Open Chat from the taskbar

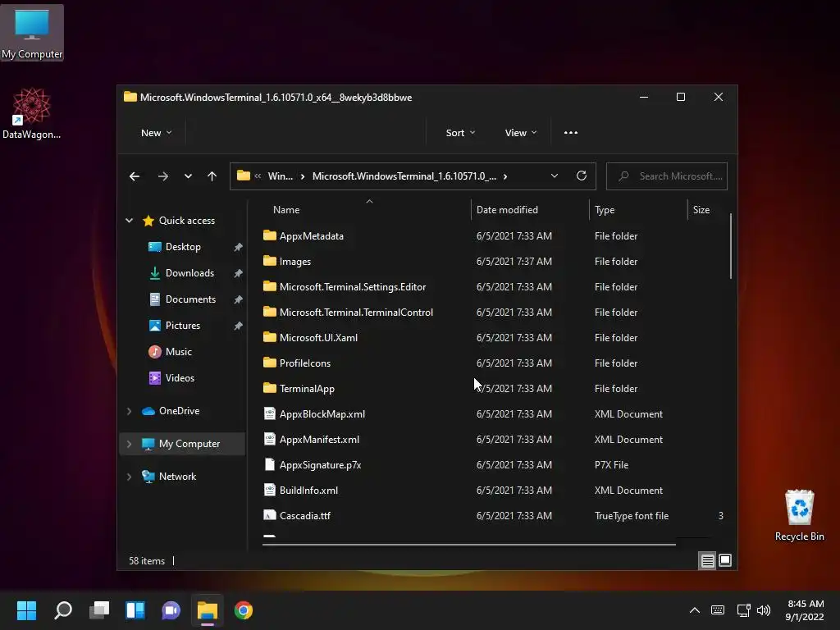click(x=171, y=610)
